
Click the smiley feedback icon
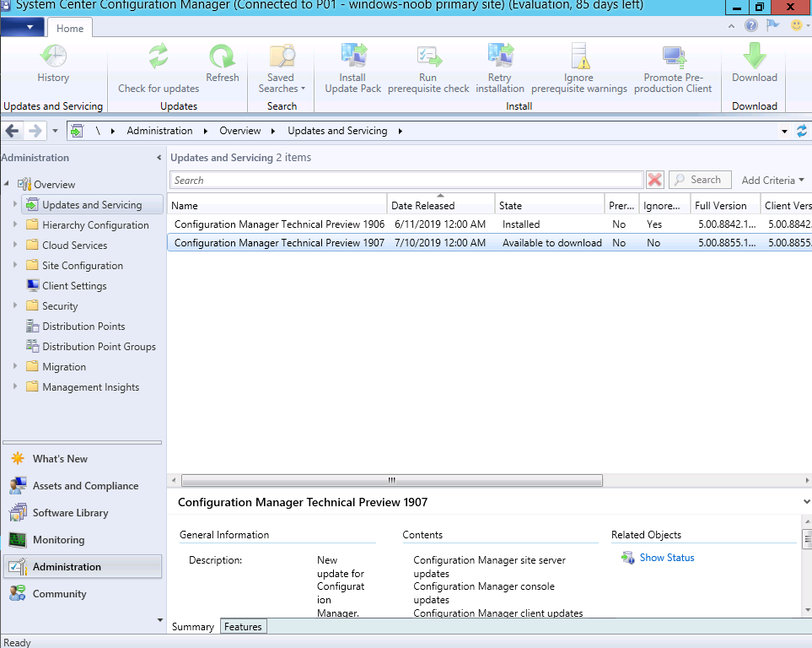[x=797, y=24]
